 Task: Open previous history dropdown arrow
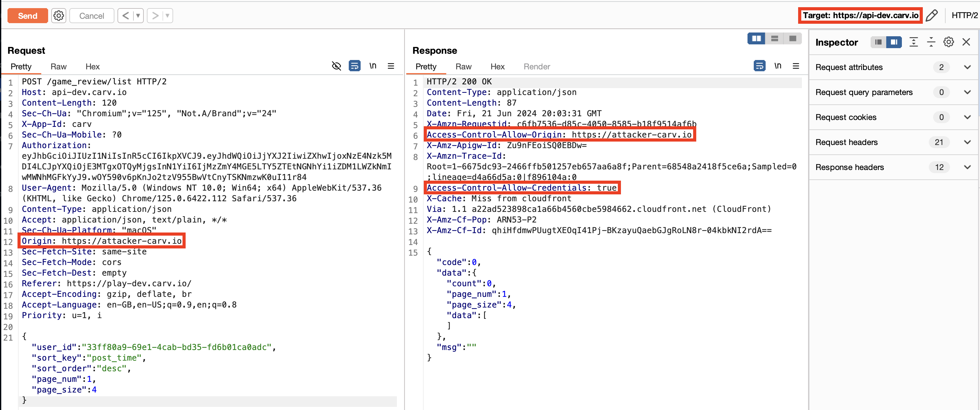[x=138, y=16]
